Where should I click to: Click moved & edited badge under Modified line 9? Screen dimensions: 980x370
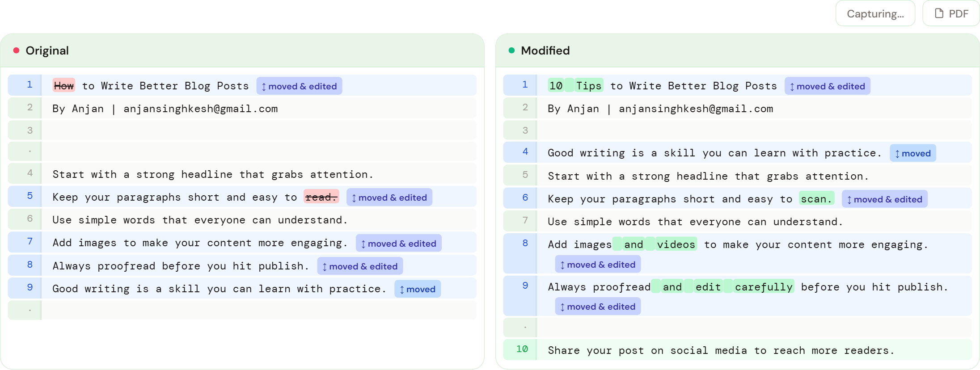click(x=597, y=307)
